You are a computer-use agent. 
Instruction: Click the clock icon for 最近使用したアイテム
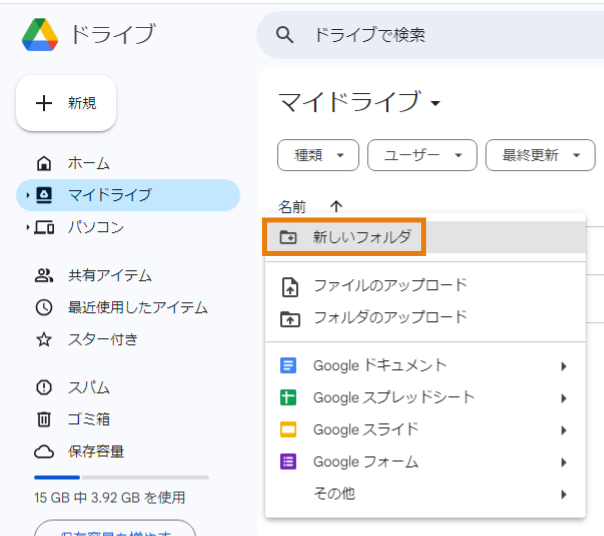point(44,307)
